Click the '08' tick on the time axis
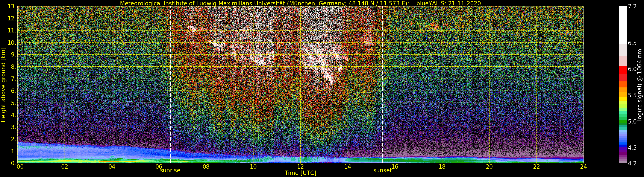The image size is (644, 177). tap(206, 167)
